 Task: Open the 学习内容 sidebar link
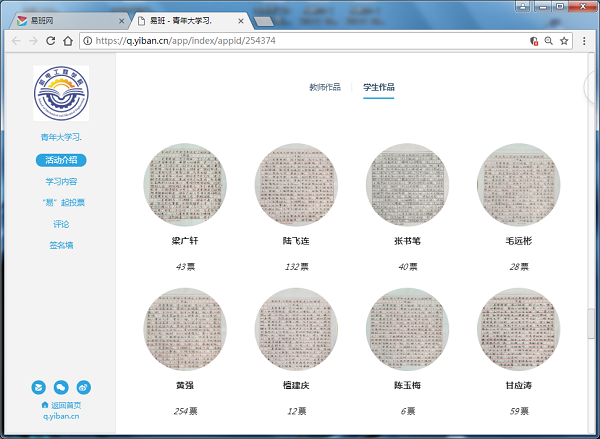(61, 182)
